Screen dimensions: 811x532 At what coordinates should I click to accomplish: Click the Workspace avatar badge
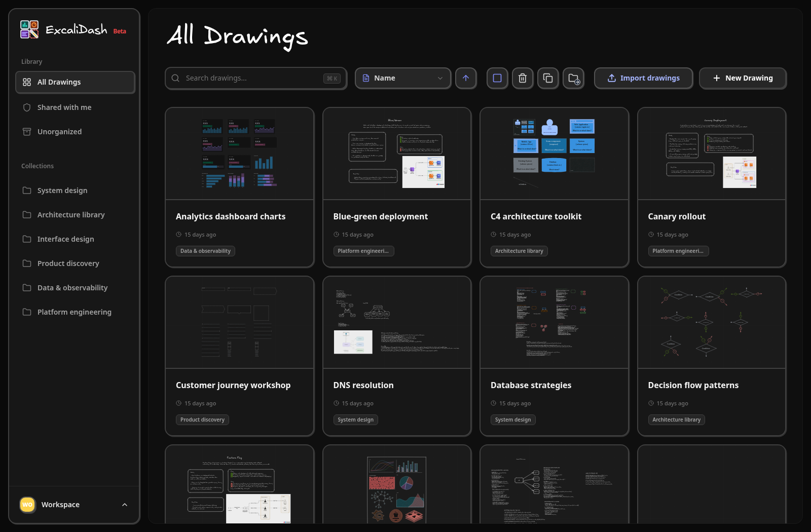(x=27, y=505)
